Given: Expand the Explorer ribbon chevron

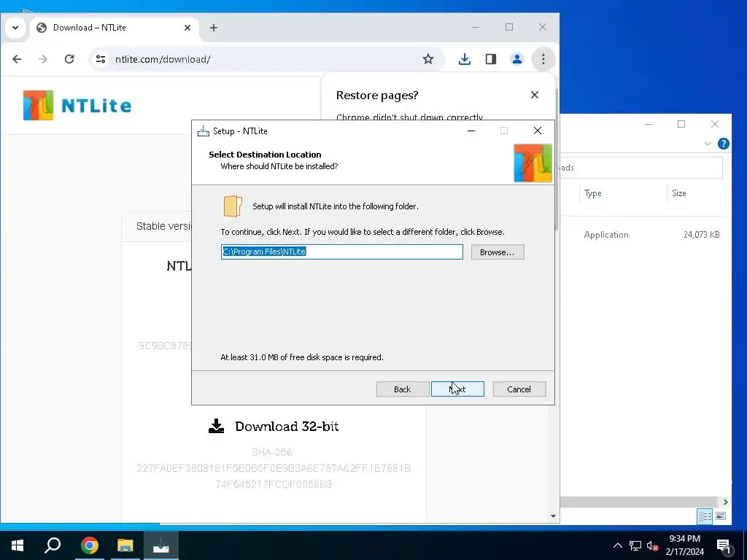Looking at the screenshot, I should point(708,144).
